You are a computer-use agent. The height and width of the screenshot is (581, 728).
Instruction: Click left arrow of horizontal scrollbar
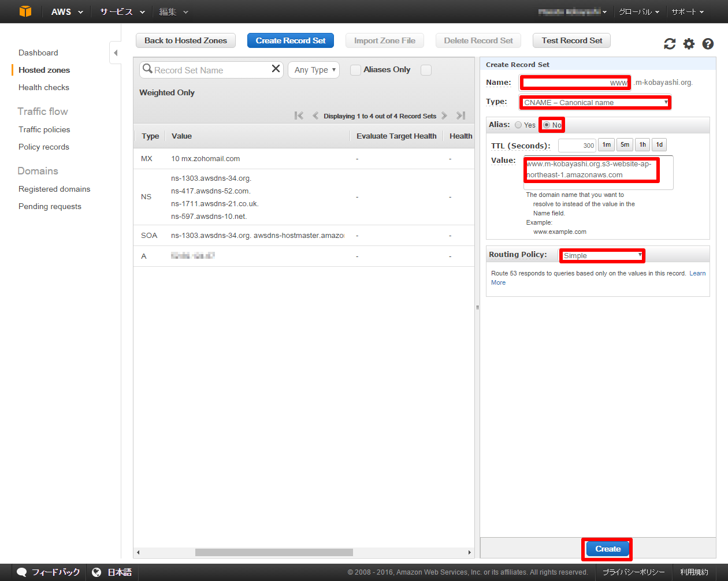tap(138, 552)
